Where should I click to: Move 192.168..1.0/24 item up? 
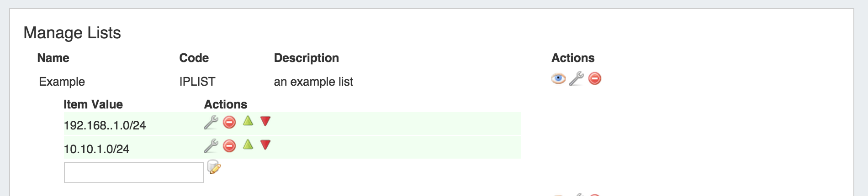248,121
